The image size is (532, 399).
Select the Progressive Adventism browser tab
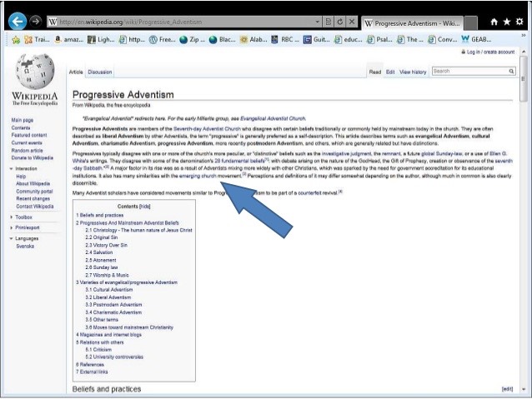point(412,23)
